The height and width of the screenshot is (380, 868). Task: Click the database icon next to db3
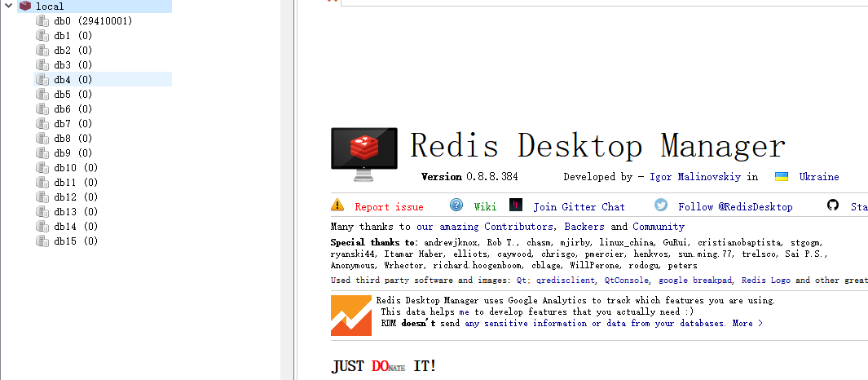tap(42, 64)
